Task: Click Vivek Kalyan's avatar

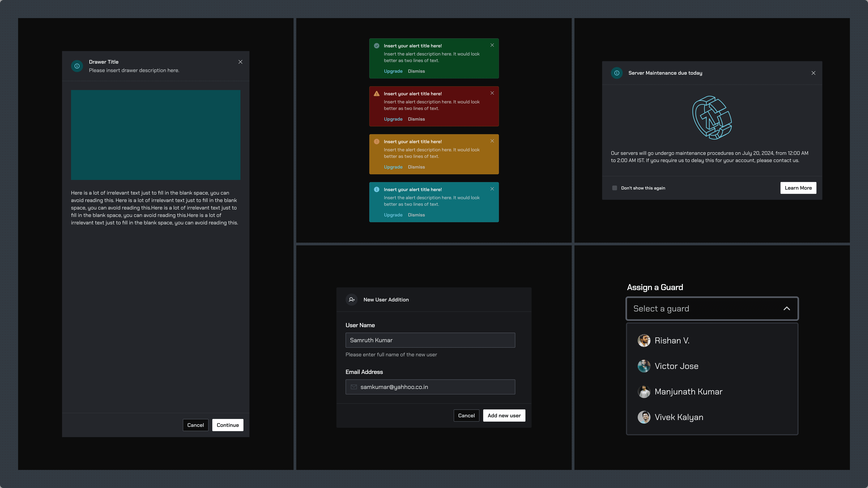Action: point(644,417)
